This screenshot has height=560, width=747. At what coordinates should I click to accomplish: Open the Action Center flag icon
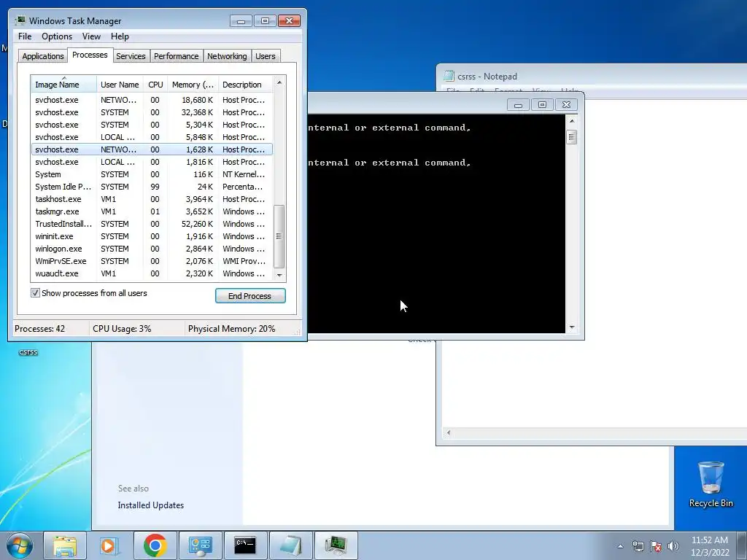click(656, 546)
